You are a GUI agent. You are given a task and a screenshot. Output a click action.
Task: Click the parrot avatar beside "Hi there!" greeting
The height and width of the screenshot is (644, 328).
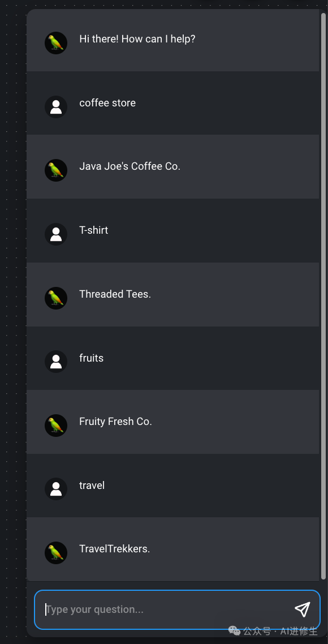(56, 43)
